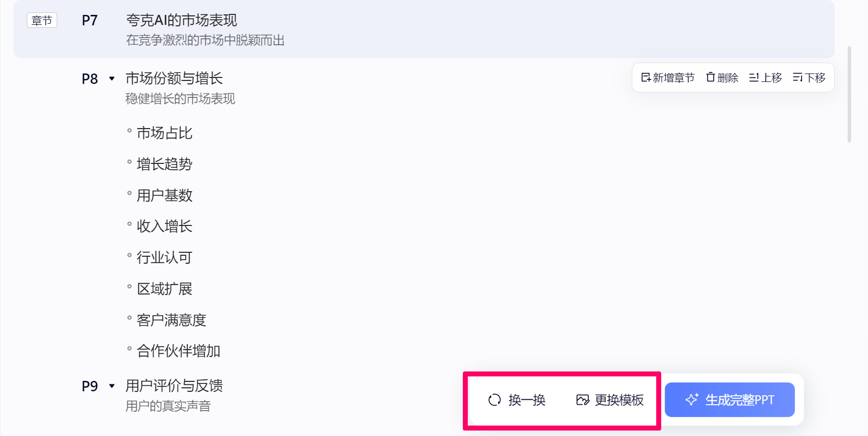Select the 市场占比 outline item
Viewport: 868px width, 436px height.
point(165,133)
